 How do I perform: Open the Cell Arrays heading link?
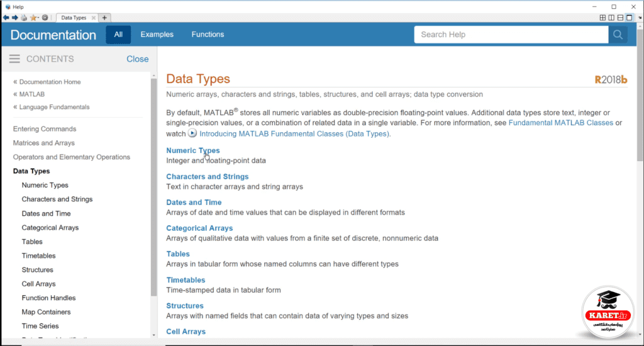pos(186,331)
